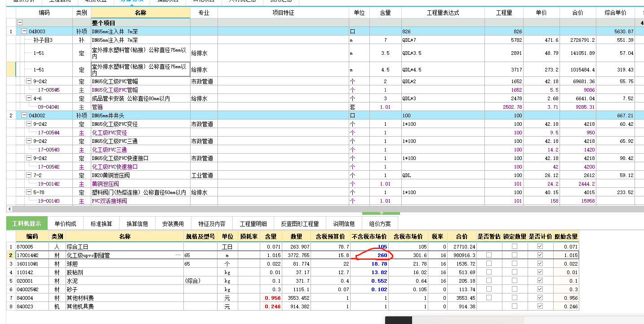Click the 综合单价 column header
644x324 pixels.
[x=615, y=13]
